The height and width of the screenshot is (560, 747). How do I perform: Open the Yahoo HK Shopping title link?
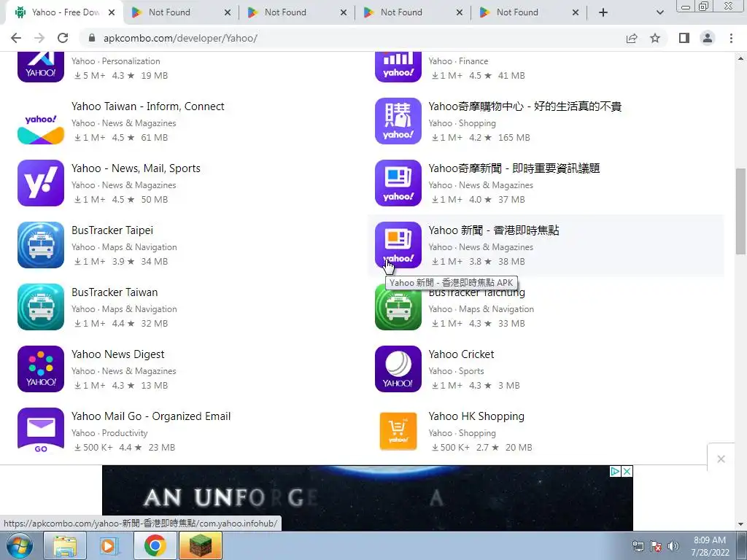476,416
